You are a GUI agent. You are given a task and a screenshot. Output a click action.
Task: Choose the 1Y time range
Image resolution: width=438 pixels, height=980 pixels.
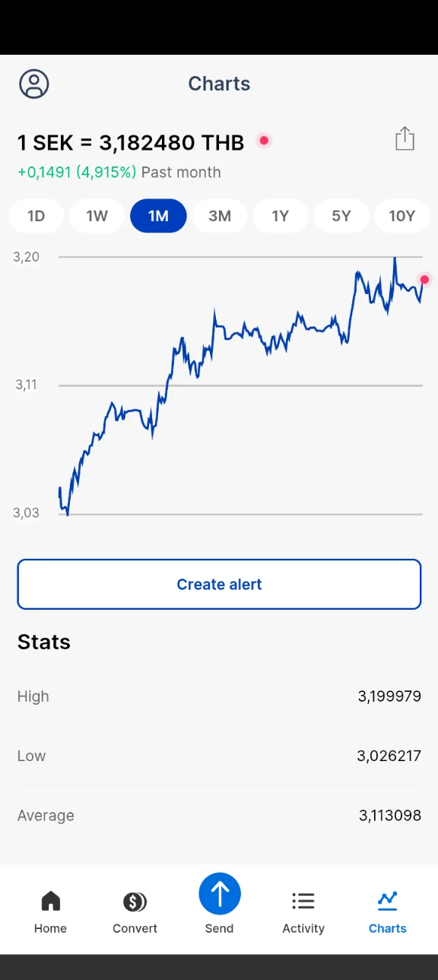point(281,216)
